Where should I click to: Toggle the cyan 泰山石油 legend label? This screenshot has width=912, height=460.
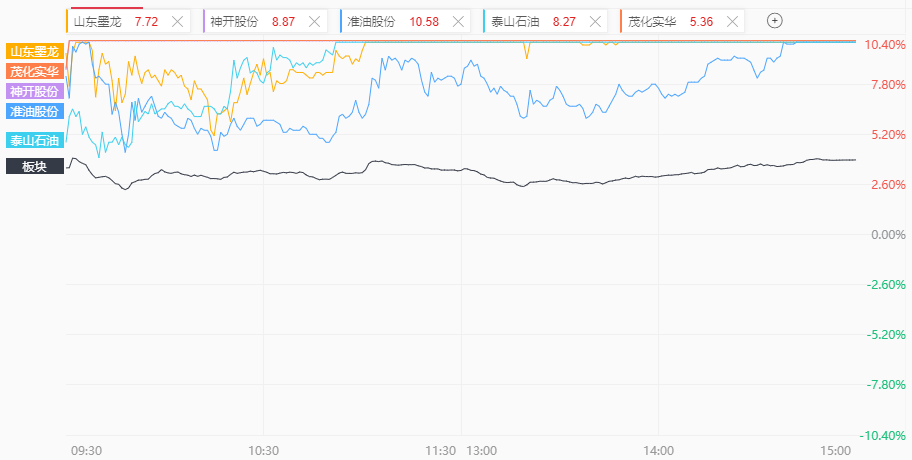pyautogui.click(x=35, y=140)
